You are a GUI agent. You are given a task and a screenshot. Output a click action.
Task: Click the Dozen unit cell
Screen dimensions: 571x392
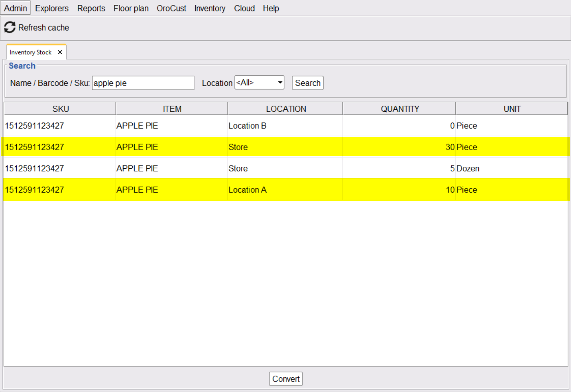pos(512,168)
